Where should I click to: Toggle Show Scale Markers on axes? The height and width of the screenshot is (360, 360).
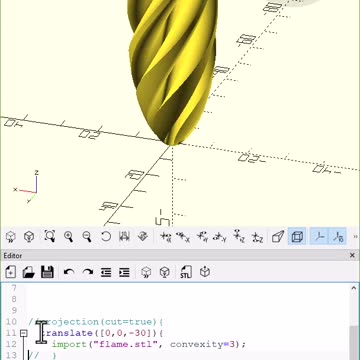(338, 237)
